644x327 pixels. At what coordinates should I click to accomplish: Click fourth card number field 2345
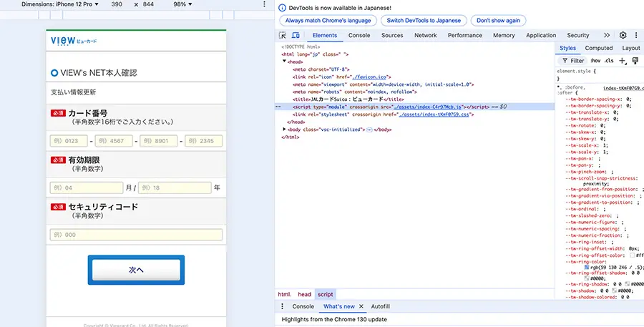[x=204, y=141]
